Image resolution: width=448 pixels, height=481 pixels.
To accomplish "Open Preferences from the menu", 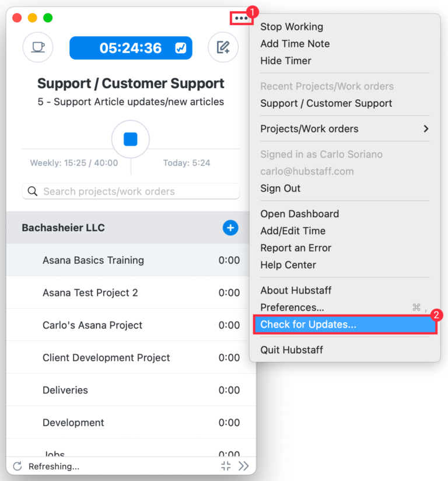I will (291, 307).
